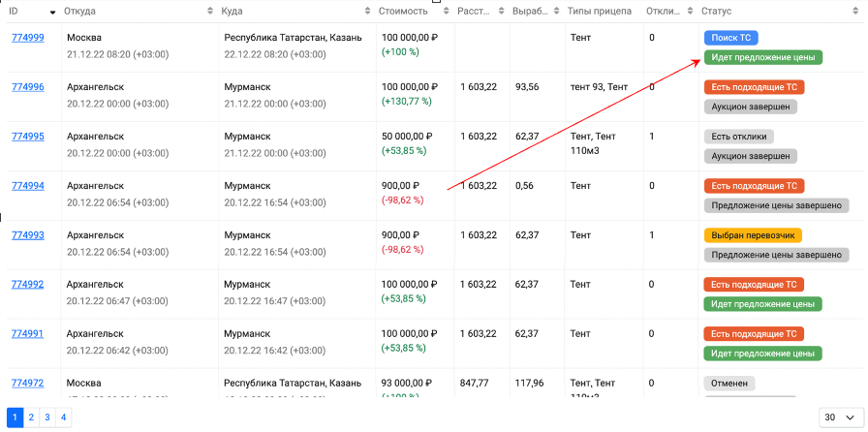Sort by Стоимость column arrows
Screen dimensions: 868x432
[x=447, y=11]
